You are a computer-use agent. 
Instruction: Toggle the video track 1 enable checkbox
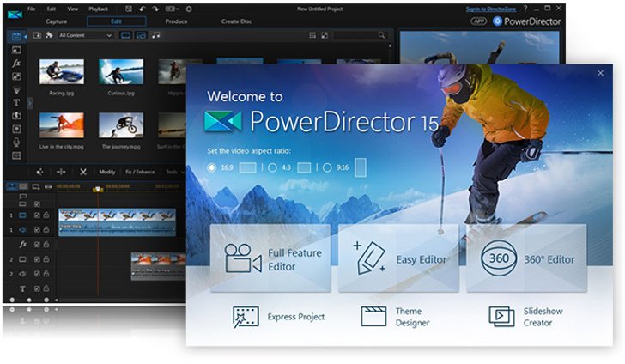click(37, 215)
